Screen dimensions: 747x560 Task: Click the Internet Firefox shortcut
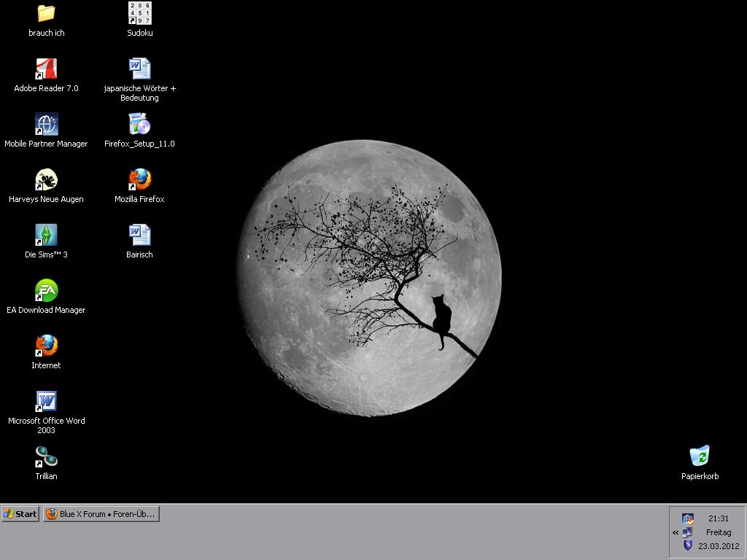point(46,346)
